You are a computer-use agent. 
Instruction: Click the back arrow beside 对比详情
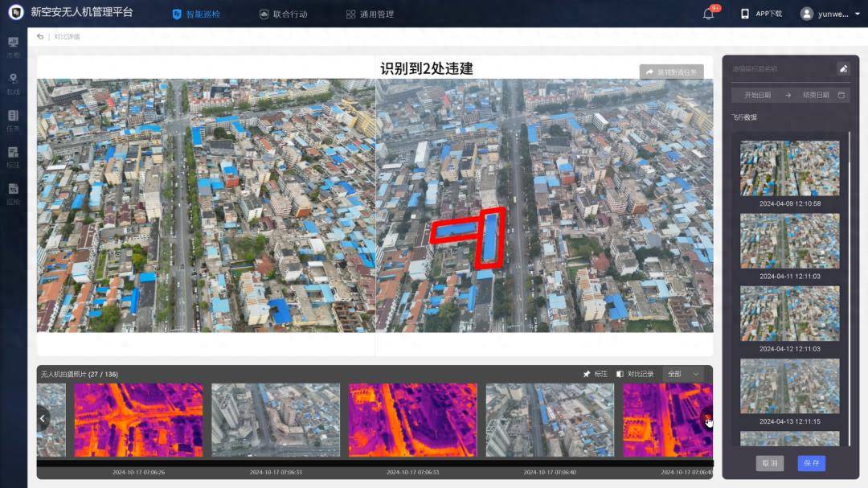40,37
